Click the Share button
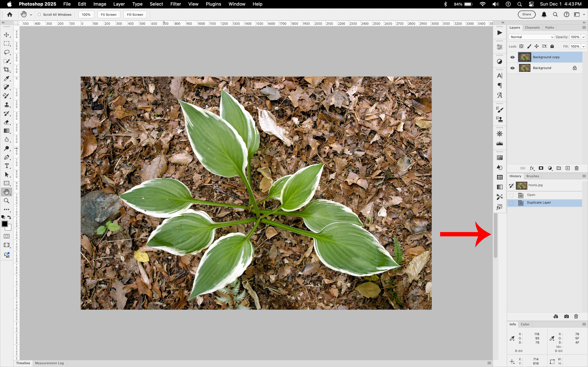The image size is (588, 367). pyautogui.click(x=527, y=14)
